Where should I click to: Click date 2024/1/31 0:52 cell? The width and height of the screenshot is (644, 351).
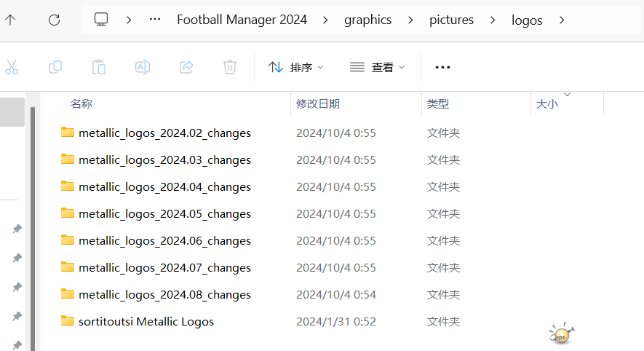pyautogui.click(x=336, y=321)
